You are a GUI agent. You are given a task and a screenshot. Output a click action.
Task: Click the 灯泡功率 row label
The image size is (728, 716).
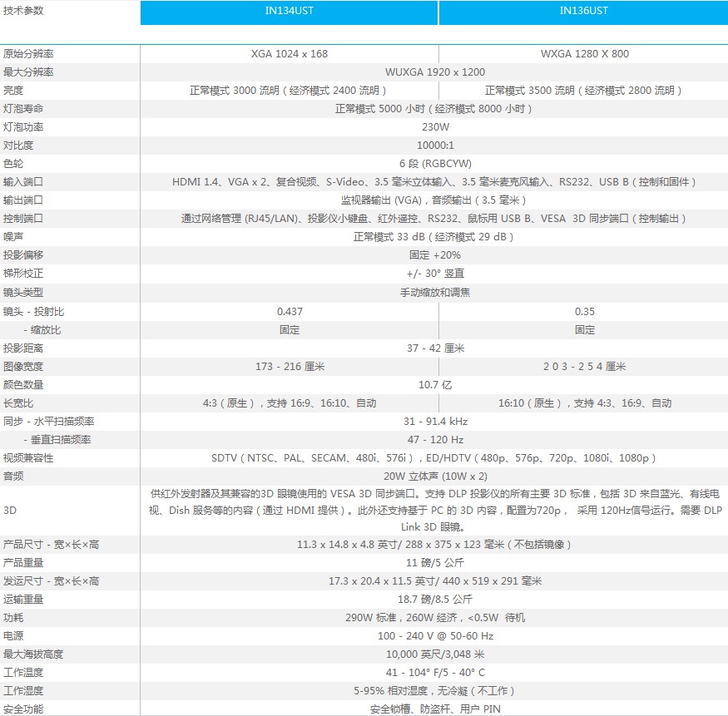tap(23, 127)
